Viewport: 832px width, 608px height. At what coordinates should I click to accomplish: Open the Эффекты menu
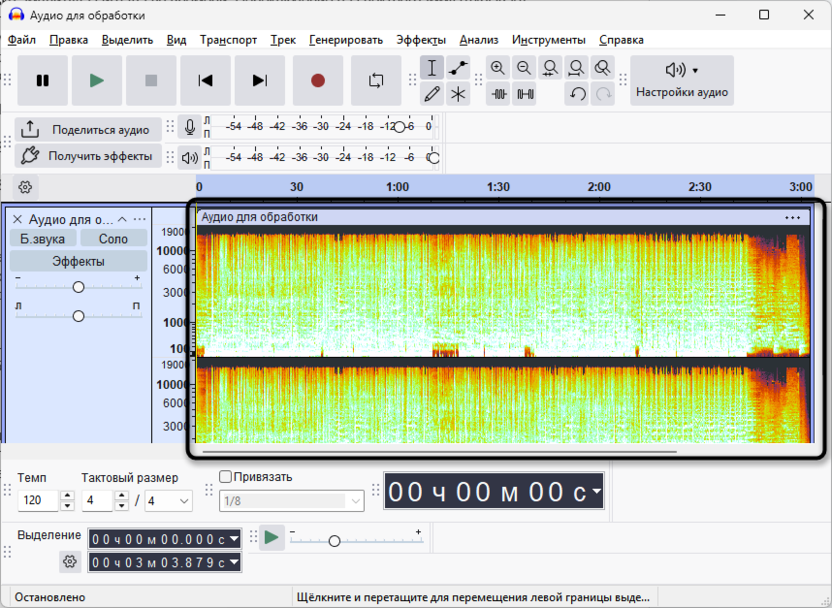click(420, 40)
